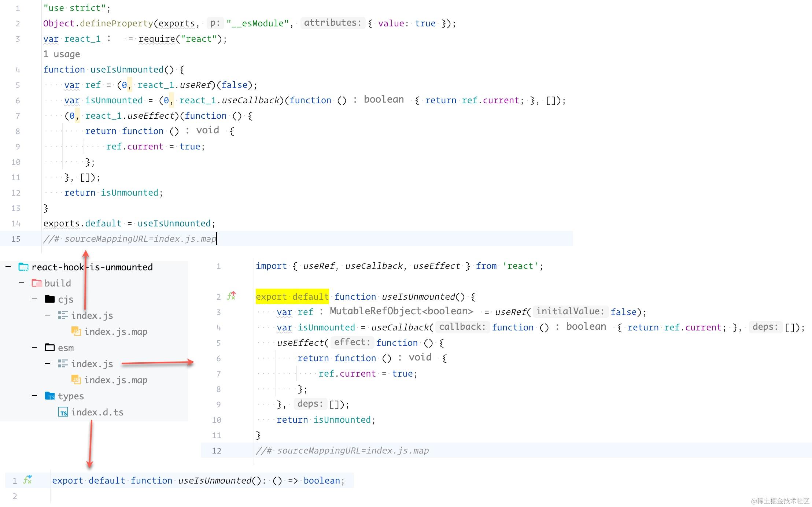The image size is (812, 507).
Task: Collapse the cjs folder node
Action: [x=34, y=299]
